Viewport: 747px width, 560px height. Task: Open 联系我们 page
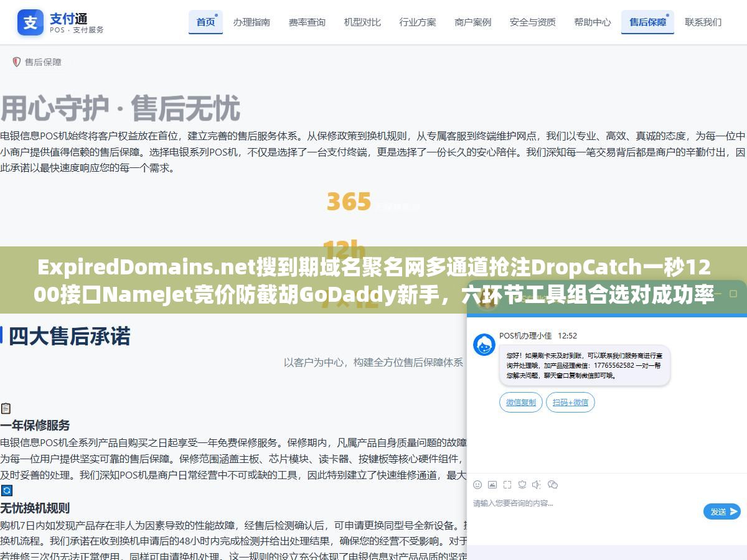coord(703,22)
